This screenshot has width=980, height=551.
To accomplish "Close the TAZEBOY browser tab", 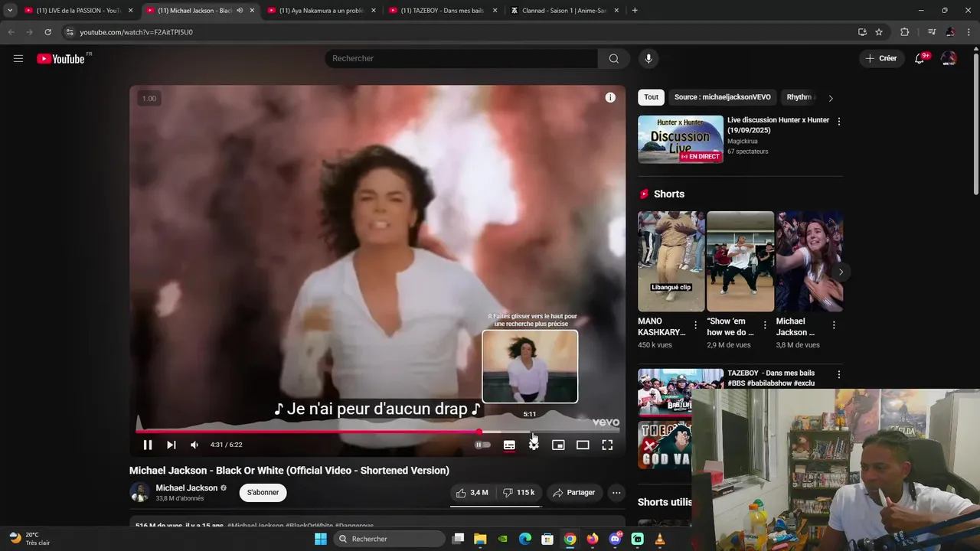I will point(495,11).
